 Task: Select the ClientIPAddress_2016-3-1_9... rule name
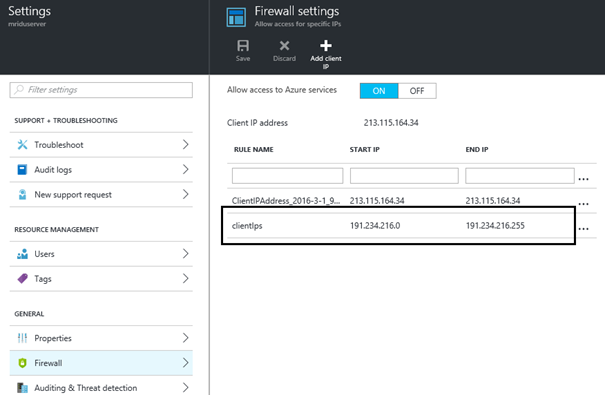[286, 201]
